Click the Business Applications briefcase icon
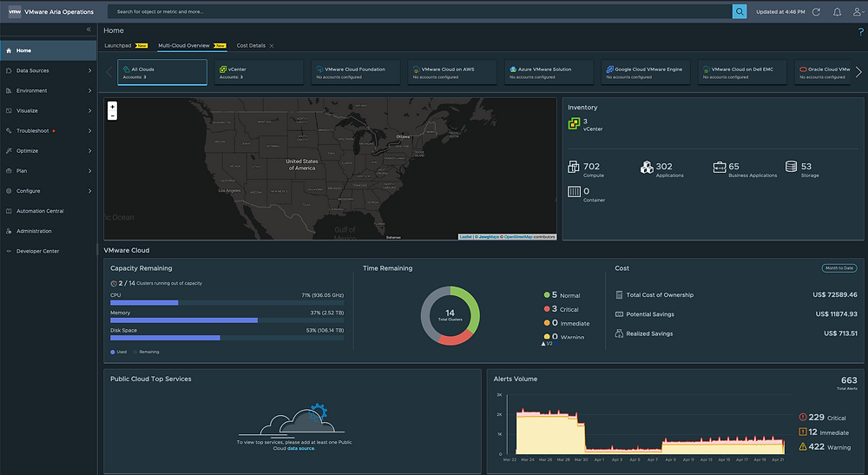Viewport: 868px width, 475px height. (719, 167)
